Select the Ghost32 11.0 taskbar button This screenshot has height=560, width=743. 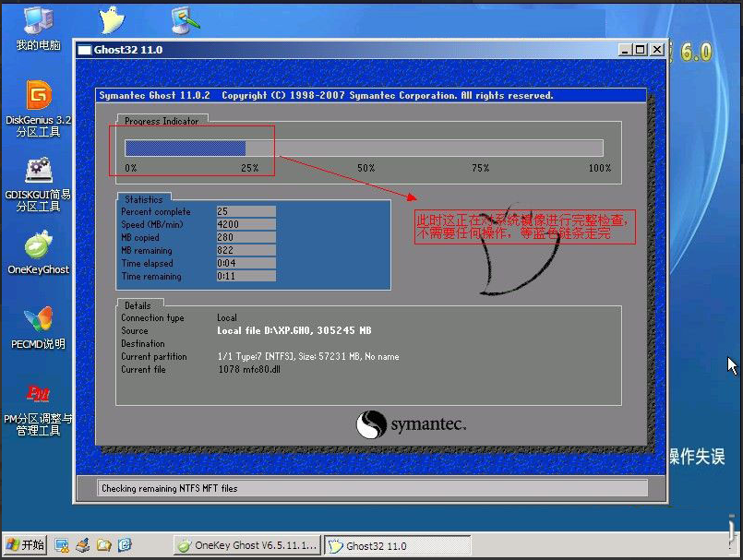[x=397, y=545]
